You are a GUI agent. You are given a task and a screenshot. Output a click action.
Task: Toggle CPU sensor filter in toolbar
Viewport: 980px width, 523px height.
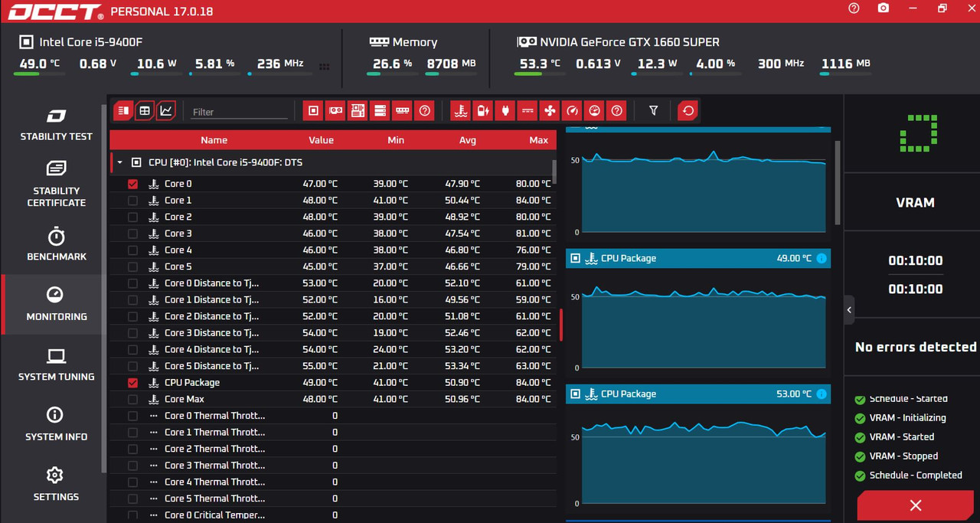(313, 111)
